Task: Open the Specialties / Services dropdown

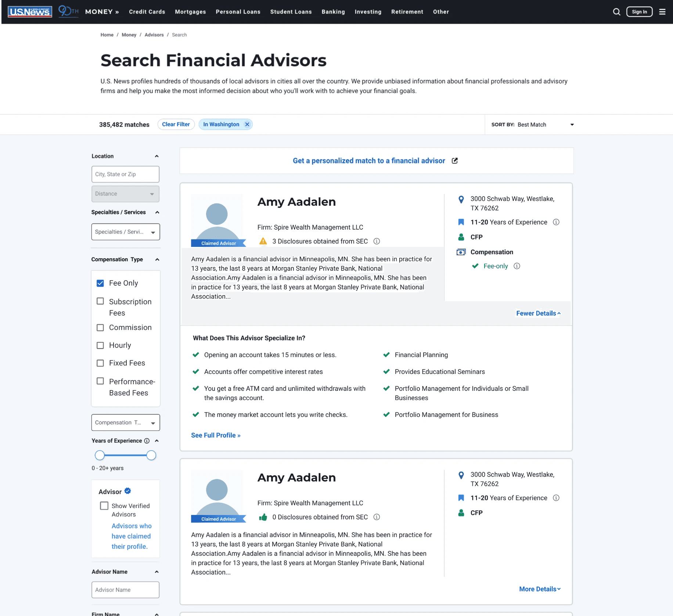Action: click(126, 232)
